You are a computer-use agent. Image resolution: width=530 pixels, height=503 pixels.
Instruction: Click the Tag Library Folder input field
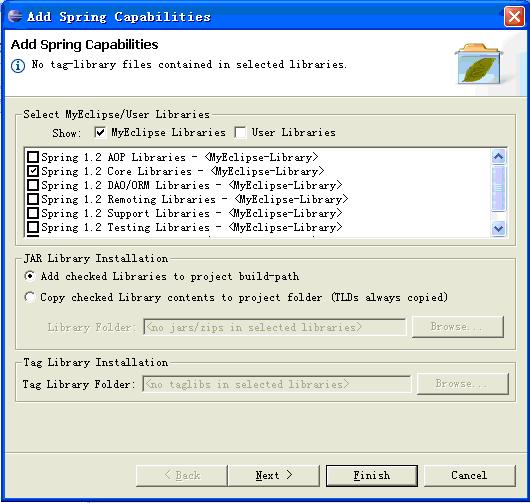pyautogui.click(x=277, y=384)
